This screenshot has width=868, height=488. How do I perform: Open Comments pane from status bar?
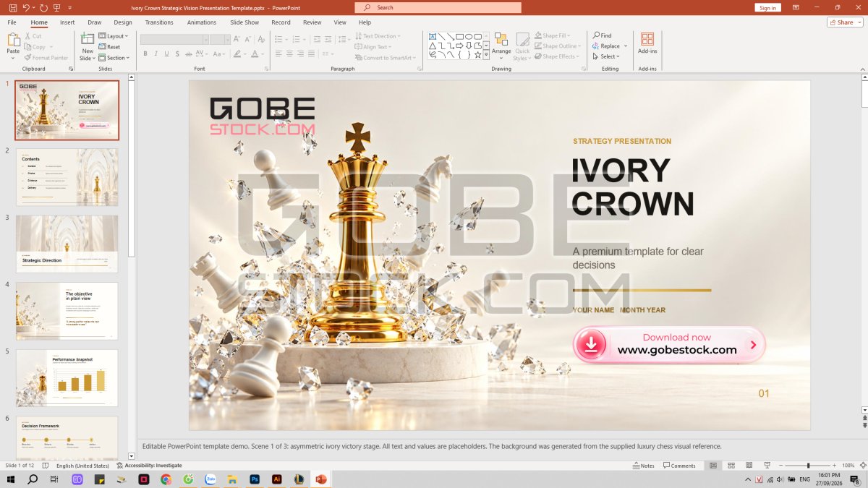(679, 466)
